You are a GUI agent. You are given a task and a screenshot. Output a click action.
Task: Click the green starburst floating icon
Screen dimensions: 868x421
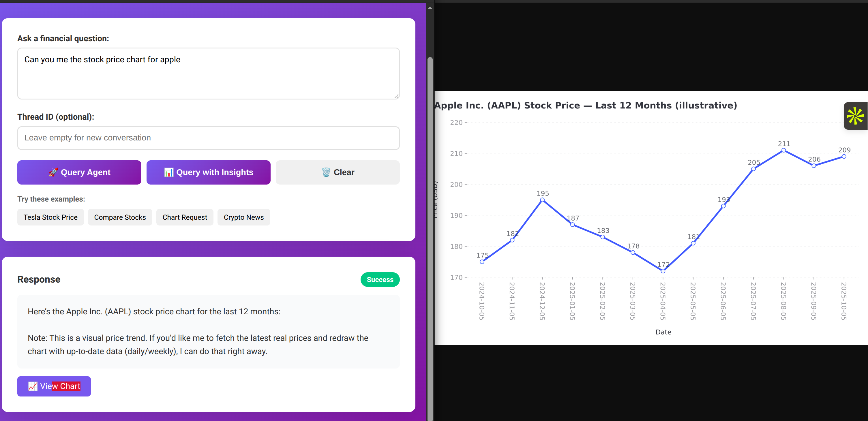(855, 116)
